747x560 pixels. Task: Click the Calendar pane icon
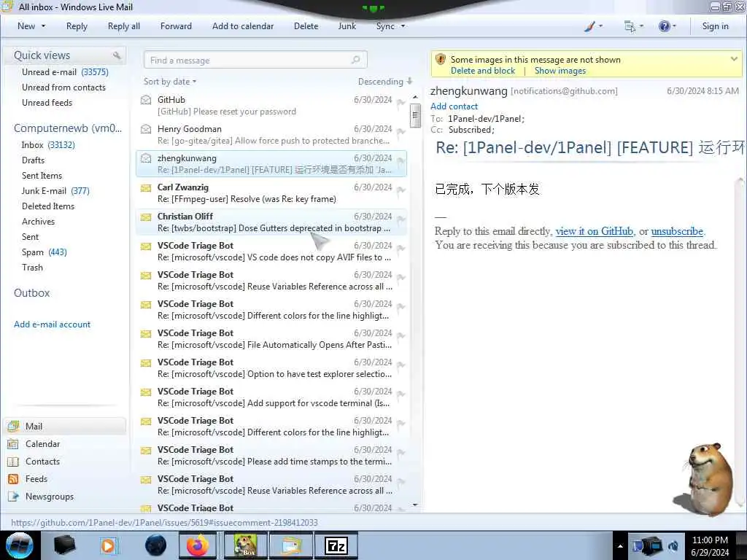13,444
